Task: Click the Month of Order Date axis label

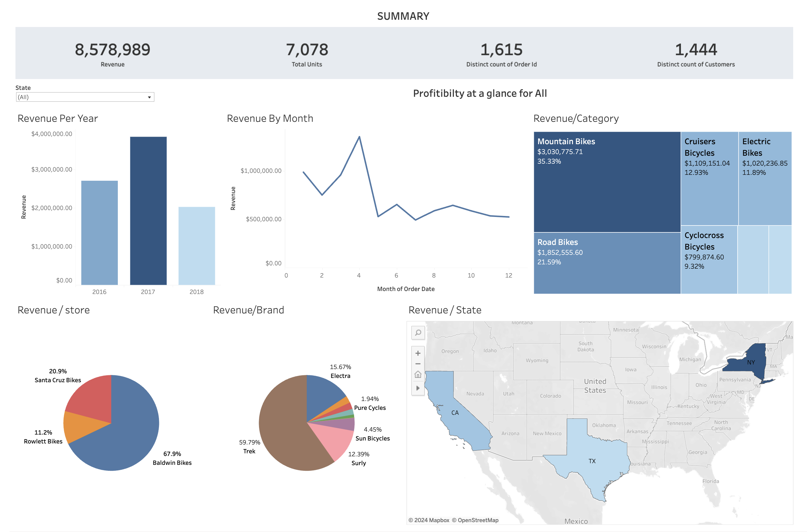Action: (x=406, y=289)
